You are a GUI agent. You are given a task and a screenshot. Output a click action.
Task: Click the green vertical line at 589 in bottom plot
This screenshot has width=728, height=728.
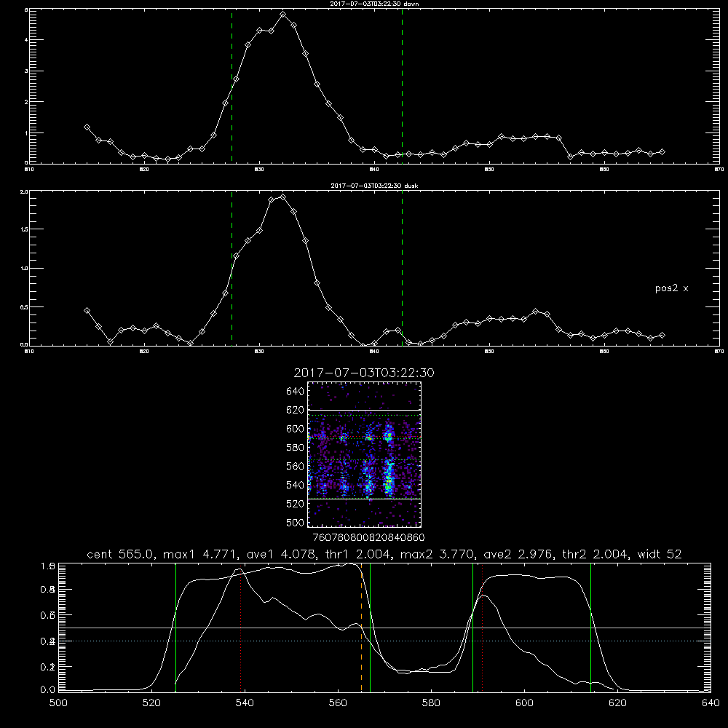click(x=472, y=627)
